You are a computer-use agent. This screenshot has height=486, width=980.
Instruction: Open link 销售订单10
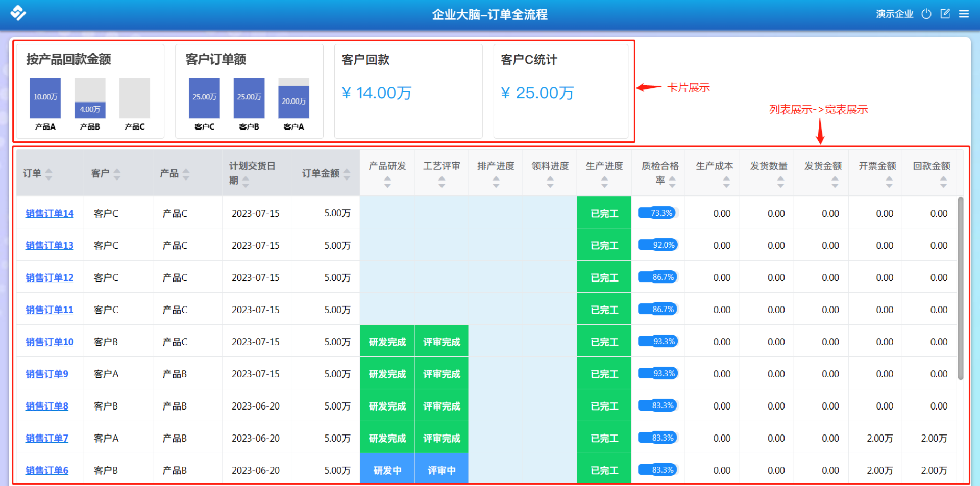click(x=50, y=342)
